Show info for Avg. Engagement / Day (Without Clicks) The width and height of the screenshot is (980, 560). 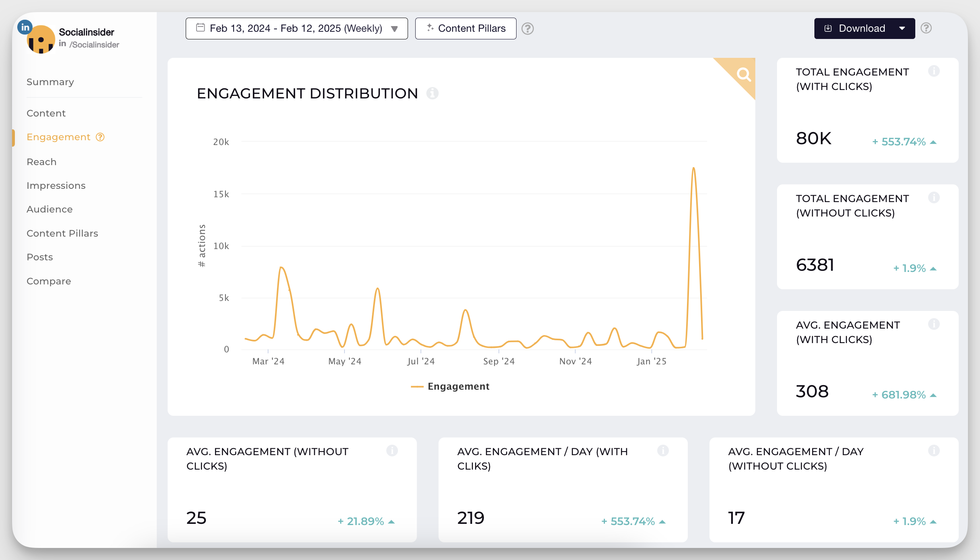tap(934, 451)
